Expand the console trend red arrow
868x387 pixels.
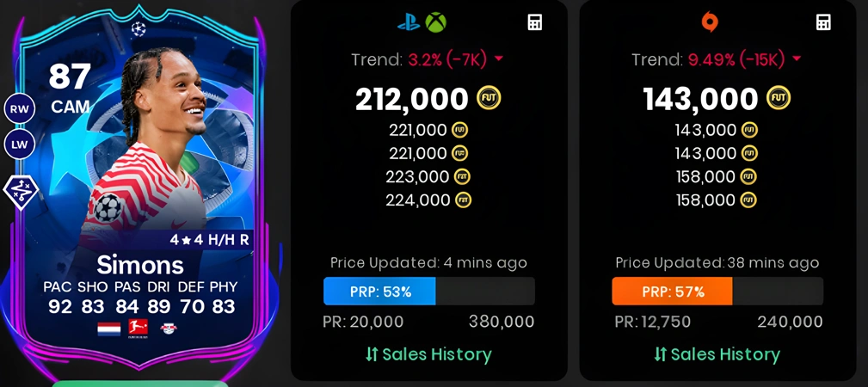pyautogui.click(x=499, y=59)
